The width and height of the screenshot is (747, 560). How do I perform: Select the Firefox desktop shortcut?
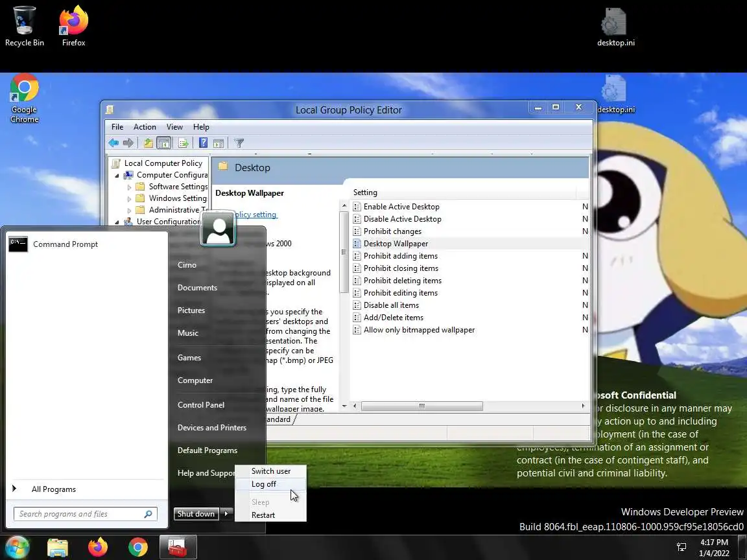(x=73, y=27)
